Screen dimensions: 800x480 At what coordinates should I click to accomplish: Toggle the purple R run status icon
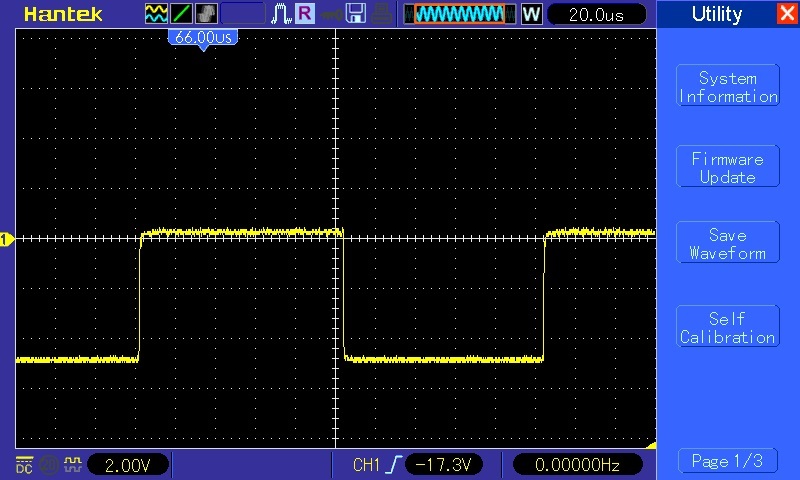click(x=304, y=14)
